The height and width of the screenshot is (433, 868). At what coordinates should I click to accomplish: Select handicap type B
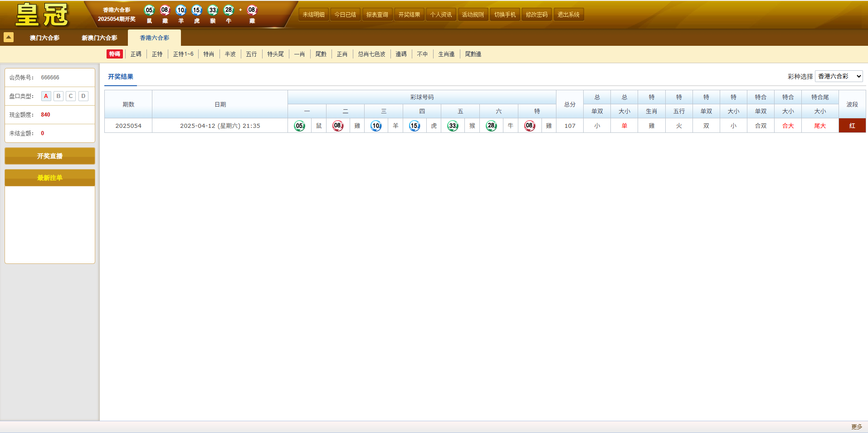coord(59,96)
